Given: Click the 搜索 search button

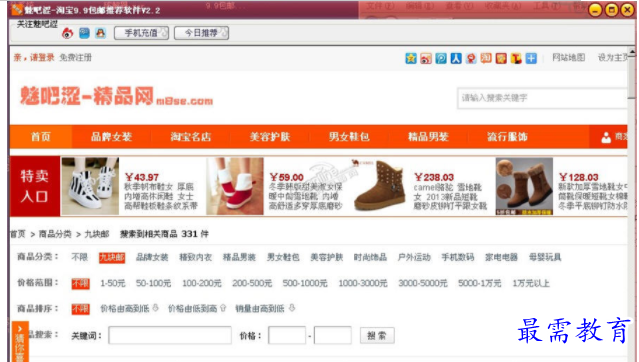Looking at the screenshot, I should pos(377,336).
